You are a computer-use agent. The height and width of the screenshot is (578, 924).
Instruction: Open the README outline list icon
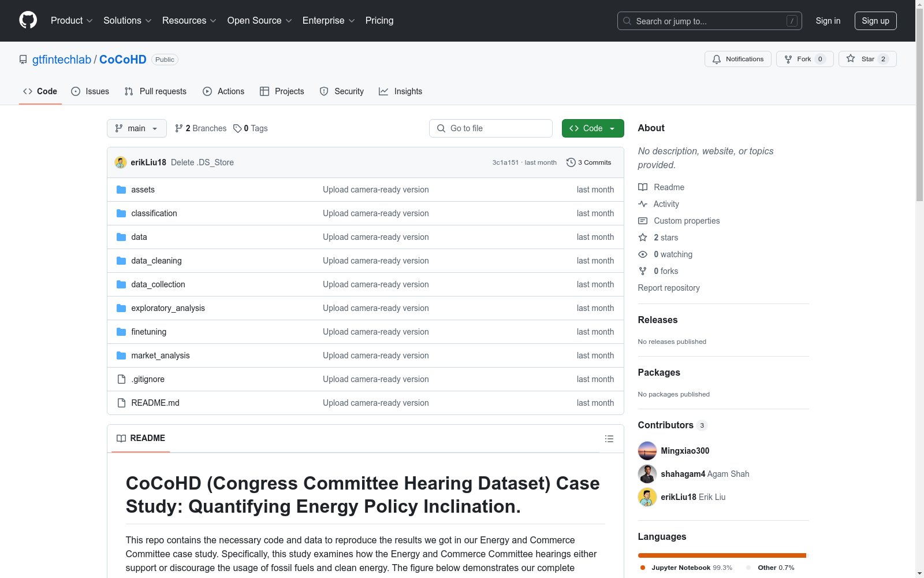pyautogui.click(x=609, y=439)
